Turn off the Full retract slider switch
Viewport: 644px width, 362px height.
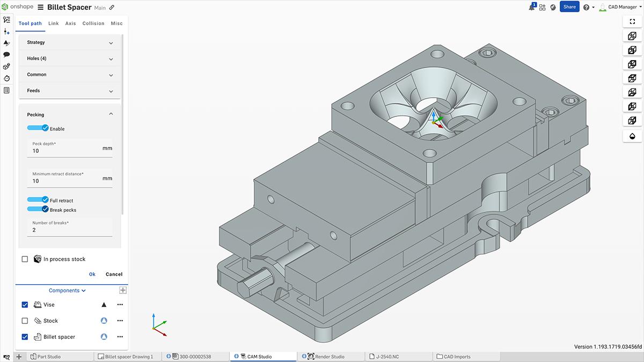click(38, 200)
